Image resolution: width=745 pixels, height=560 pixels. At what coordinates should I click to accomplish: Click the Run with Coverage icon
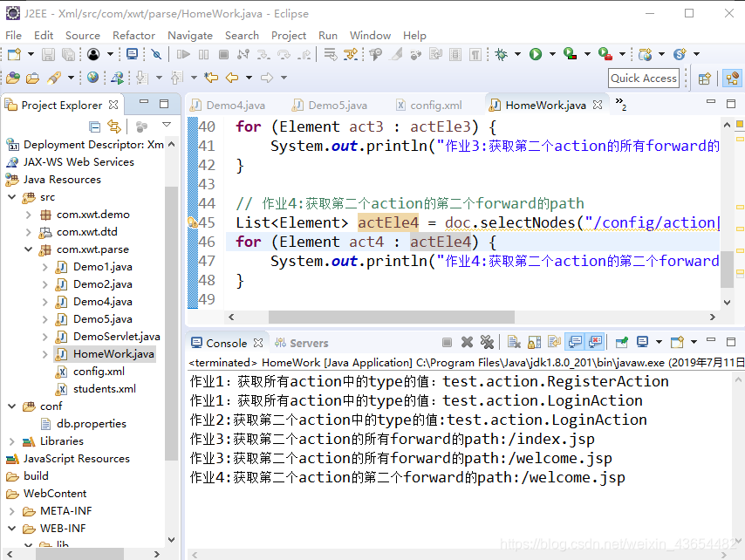(570, 54)
